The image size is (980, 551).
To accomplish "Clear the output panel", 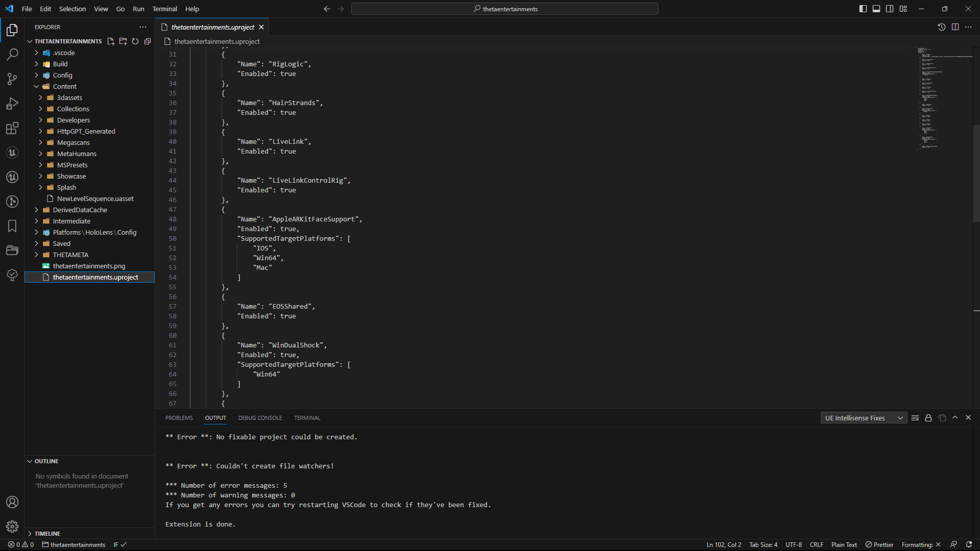I will (x=915, y=418).
